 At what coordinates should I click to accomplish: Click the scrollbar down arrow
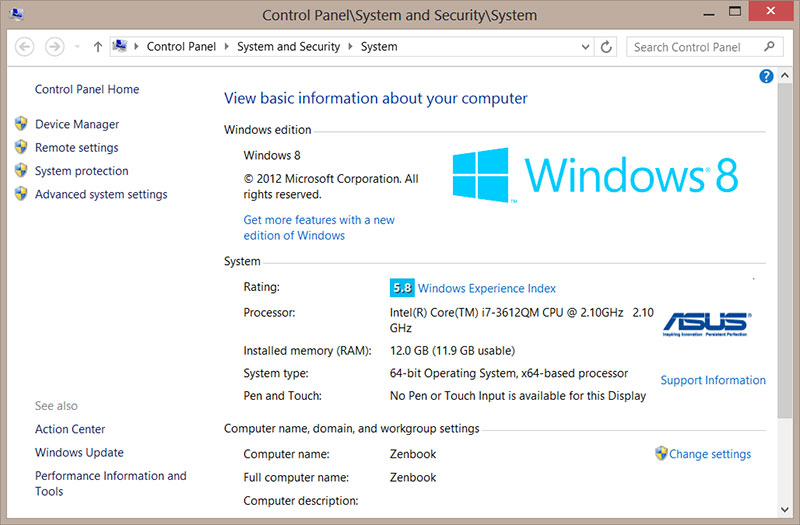(x=785, y=509)
